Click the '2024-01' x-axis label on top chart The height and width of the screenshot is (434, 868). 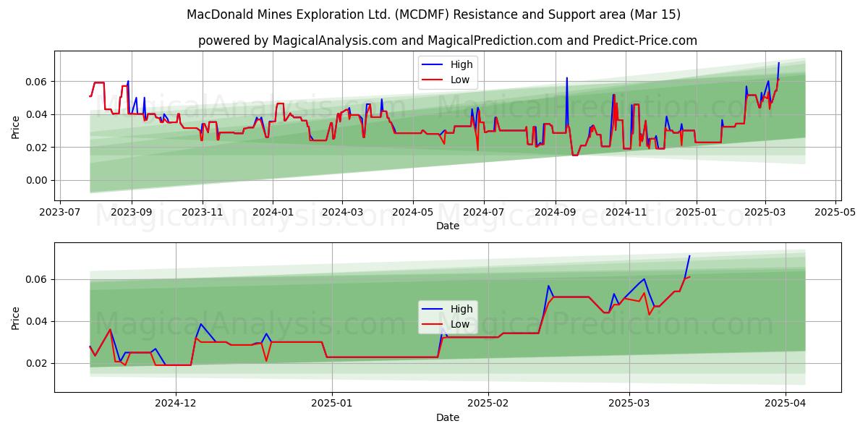(273, 213)
